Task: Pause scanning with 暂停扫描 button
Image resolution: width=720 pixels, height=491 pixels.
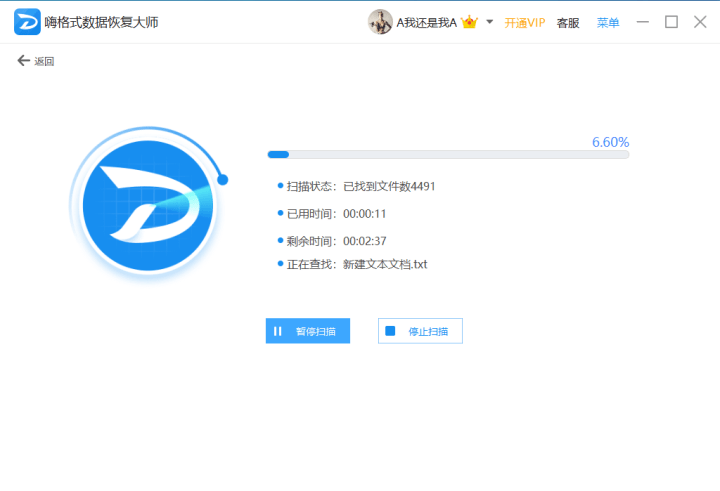Action: (308, 331)
